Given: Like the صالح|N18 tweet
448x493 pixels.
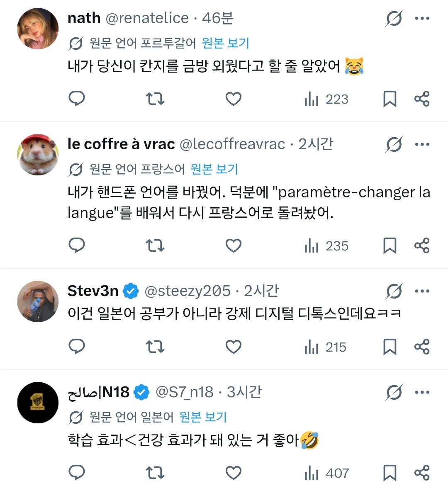Looking at the screenshot, I should [x=234, y=473].
